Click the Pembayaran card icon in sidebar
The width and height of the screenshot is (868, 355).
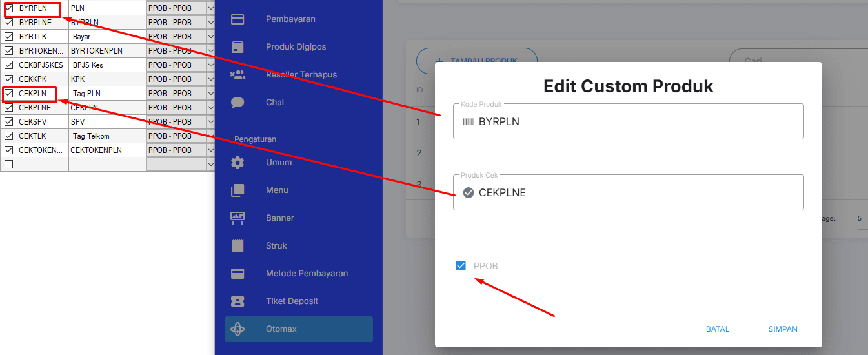tap(237, 19)
